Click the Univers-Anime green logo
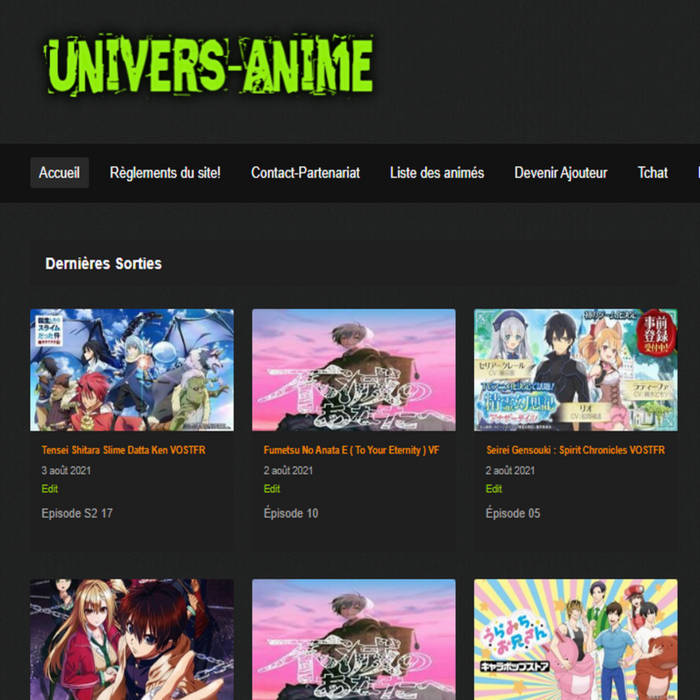The width and height of the screenshot is (700, 700). point(208,67)
